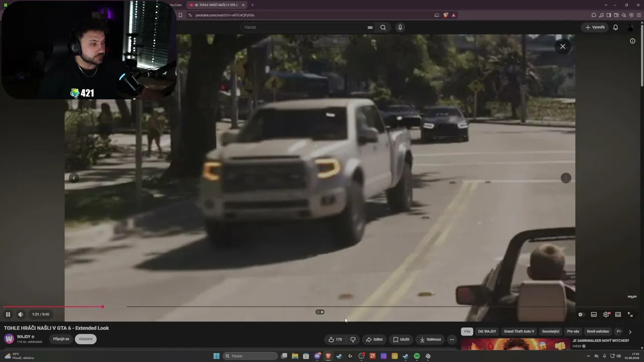Image resolution: width=644 pixels, height=362 pixels.
Task: Open the Windows Start menu
Action: 216,356
